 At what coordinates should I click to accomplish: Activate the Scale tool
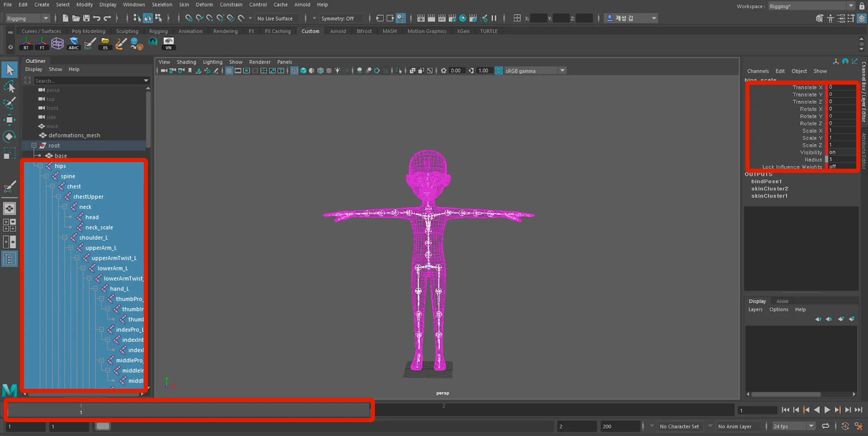(x=10, y=153)
